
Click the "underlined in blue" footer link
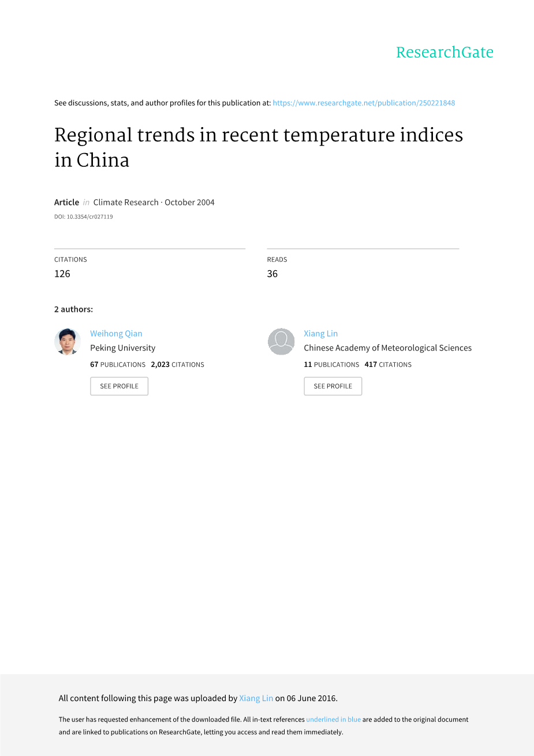[333, 720]
